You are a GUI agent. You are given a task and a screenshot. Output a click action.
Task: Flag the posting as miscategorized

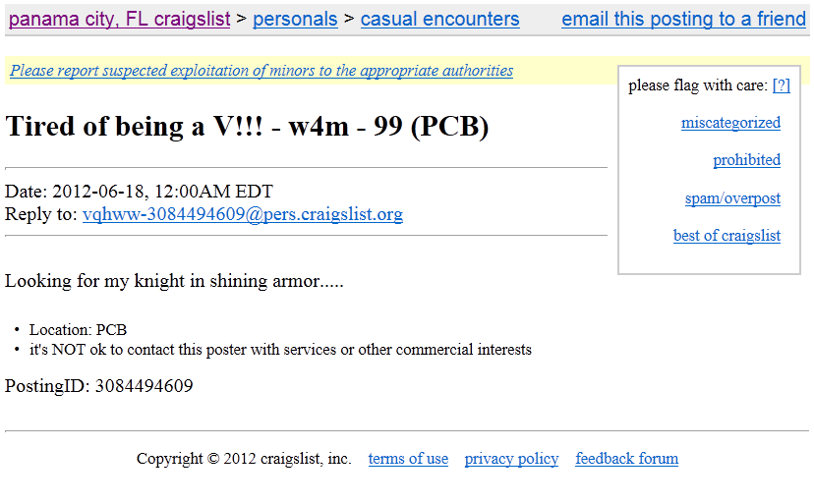pyautogui.click(x=730, y=123)
